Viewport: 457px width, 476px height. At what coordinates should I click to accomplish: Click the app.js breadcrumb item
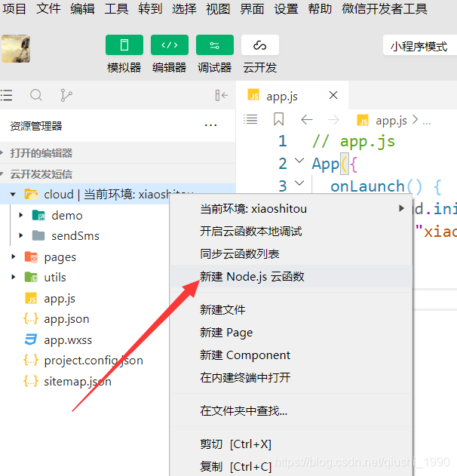pyautogui.click(x=391, y=121)
